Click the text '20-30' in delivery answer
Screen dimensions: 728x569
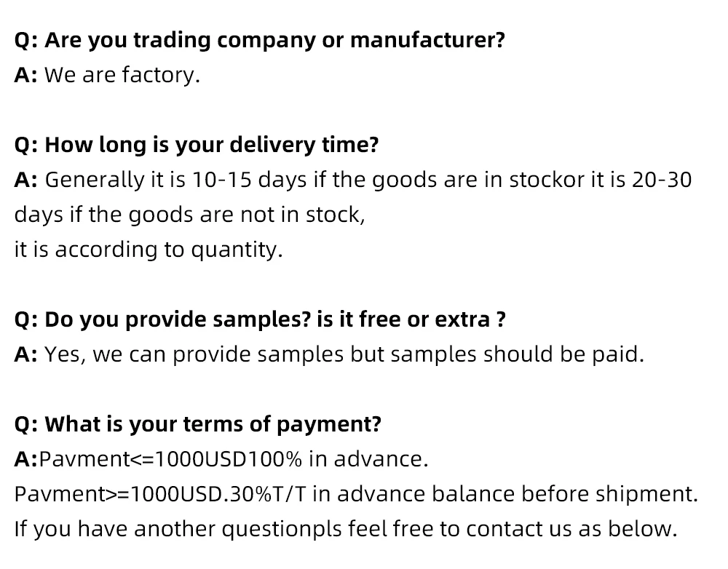[x=662, y=179]
